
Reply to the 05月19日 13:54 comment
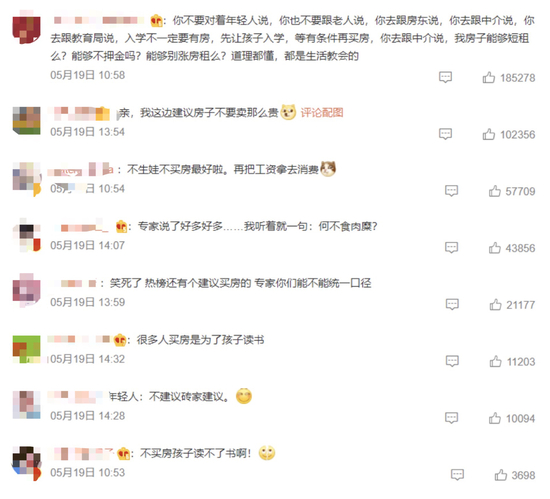[445, 134]
